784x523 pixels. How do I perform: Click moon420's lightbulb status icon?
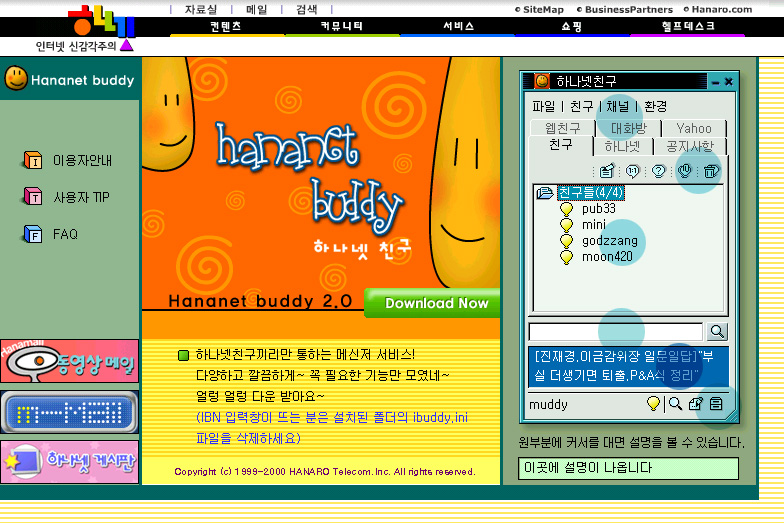click(566, 257)
